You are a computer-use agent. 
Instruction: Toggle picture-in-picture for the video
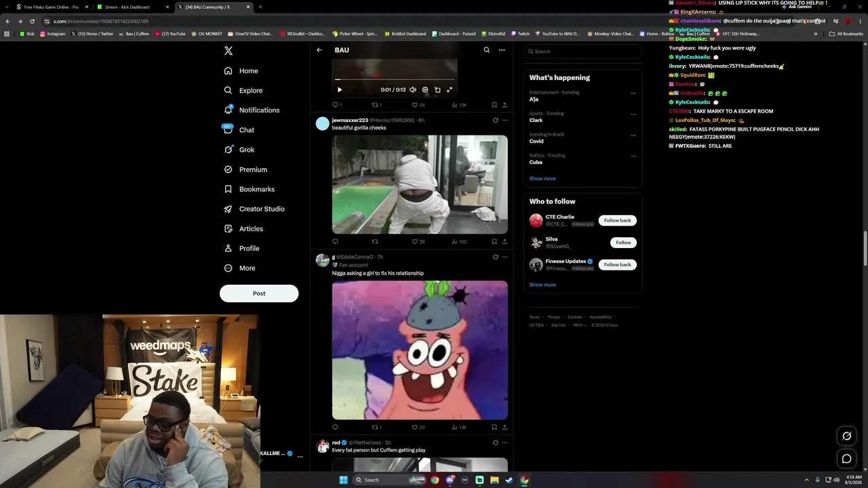(437, 89)
